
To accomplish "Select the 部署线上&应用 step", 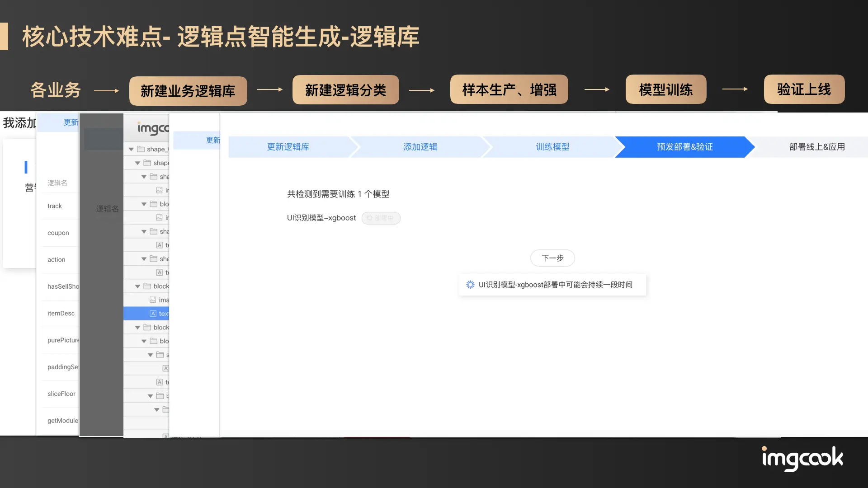I will pos(816,147).
